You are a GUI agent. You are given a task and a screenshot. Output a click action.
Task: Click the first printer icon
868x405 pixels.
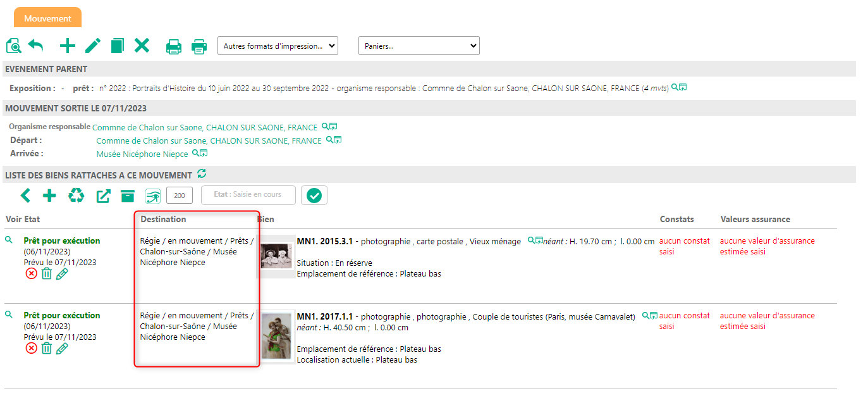pyautogui.click(x=174, y=46)
